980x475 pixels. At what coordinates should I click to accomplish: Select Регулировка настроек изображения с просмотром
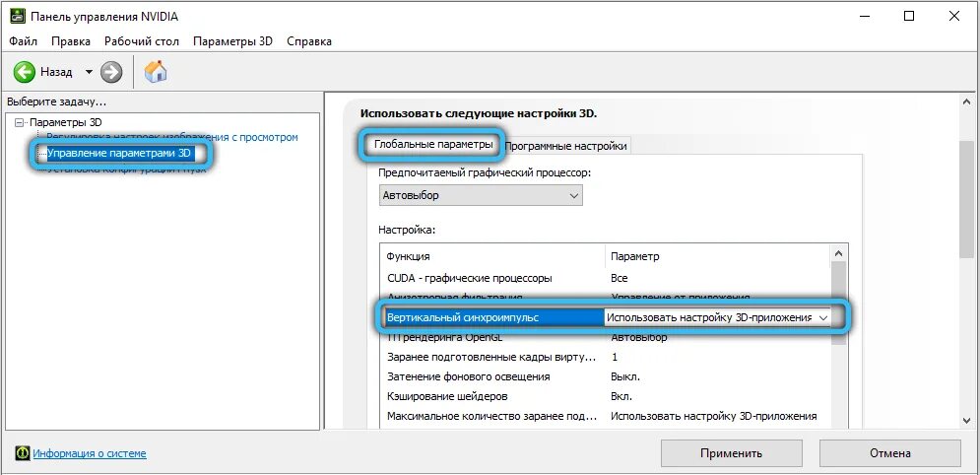172,137
